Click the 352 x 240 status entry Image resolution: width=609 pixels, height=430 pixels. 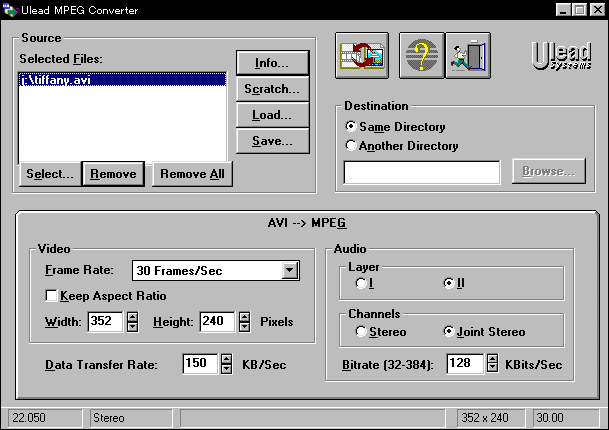pos(491,418)
